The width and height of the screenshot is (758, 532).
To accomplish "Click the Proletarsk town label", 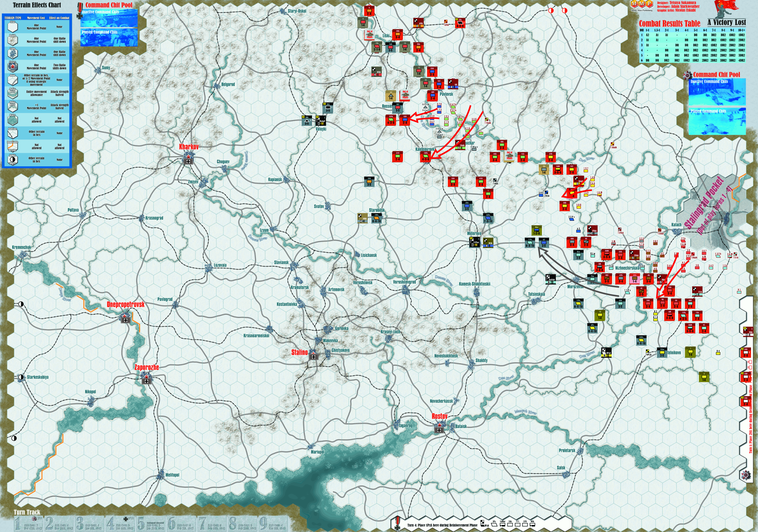I will (567, 450).
